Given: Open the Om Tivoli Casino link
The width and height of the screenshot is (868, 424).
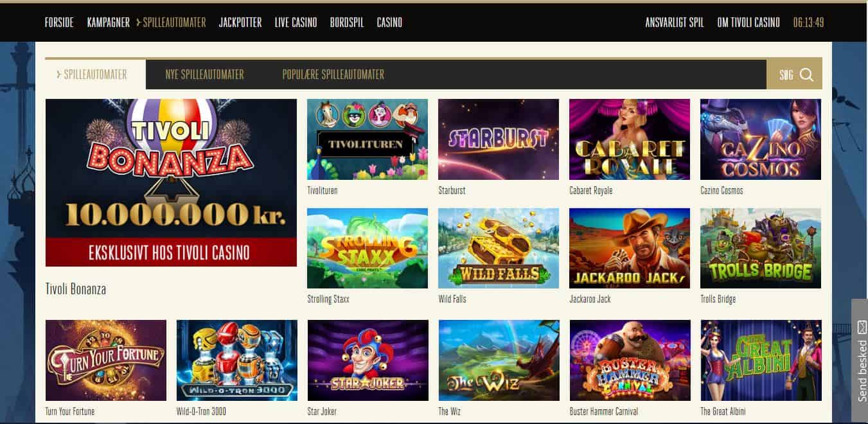Looking at the screenshot, I should [748, 22].
